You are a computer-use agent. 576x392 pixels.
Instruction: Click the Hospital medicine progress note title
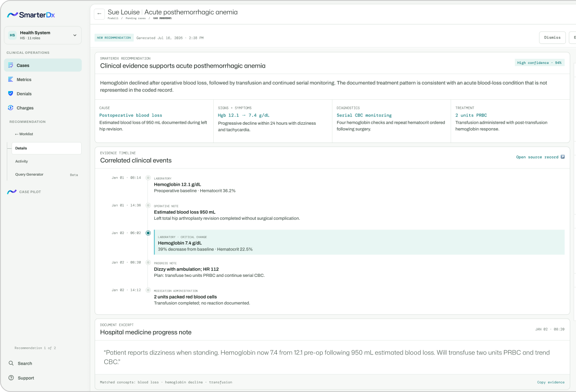[146, 332]
